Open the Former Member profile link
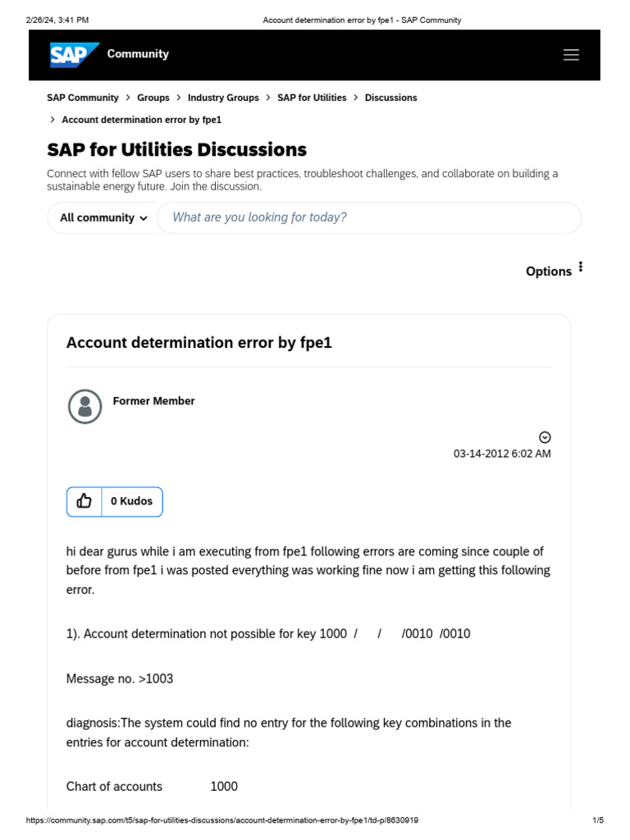 pyautogui.click(x=153, y=401)
